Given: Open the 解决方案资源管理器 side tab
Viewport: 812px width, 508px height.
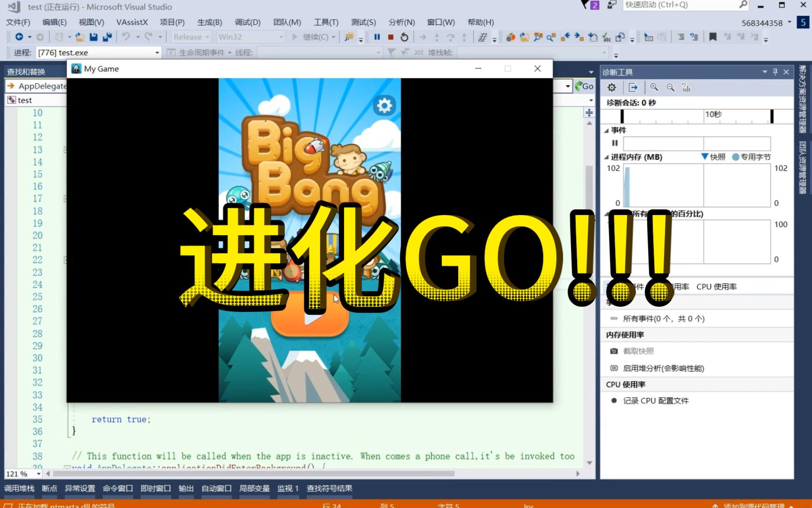Looking at the screenshot, I should point(803,99).
